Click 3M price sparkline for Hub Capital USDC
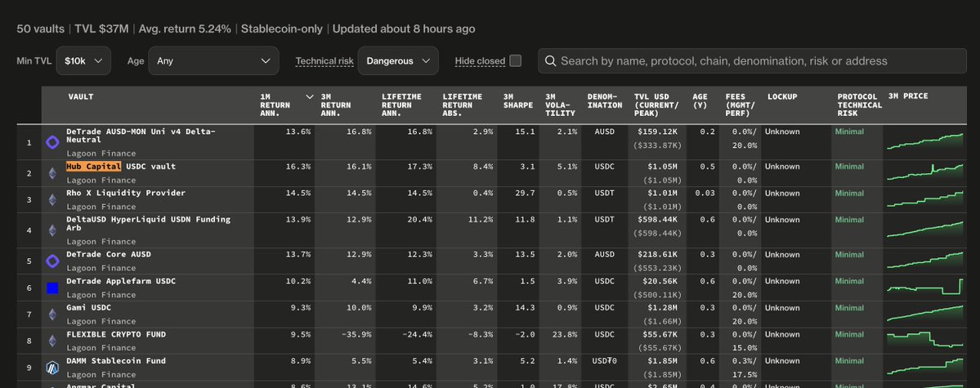The height and width of the screenshot is (388, 980). [x=925, y=173]
